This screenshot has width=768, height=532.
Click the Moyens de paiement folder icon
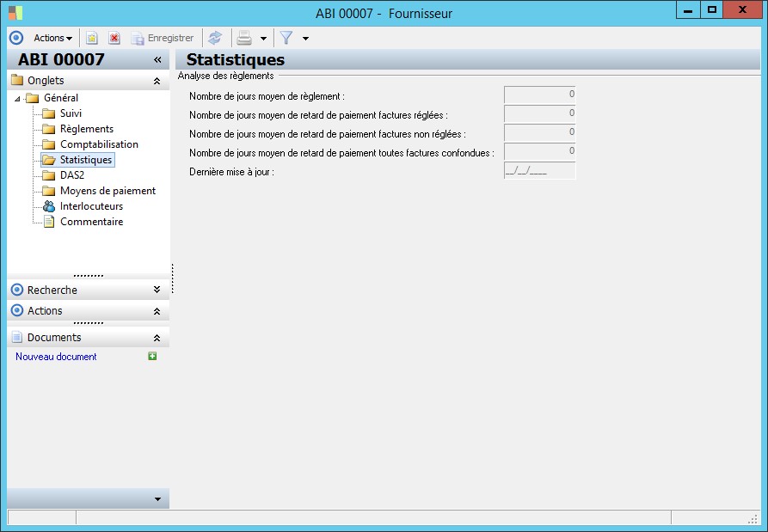(x=48, y=191)
